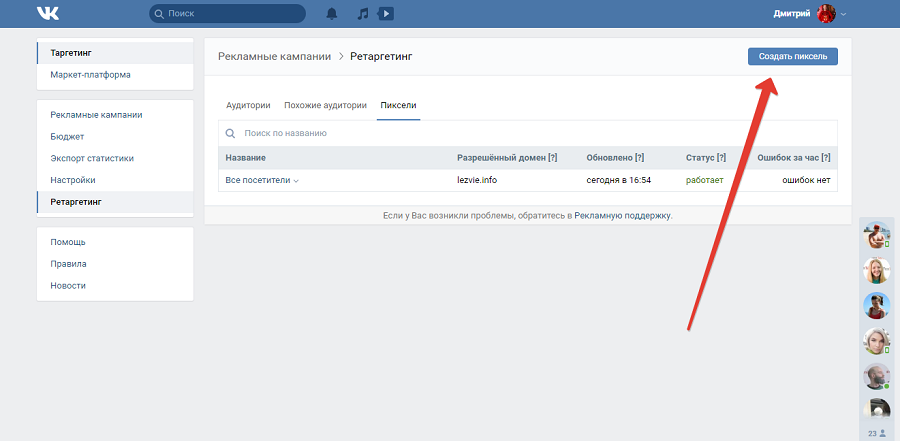The height and width of the screenshot is (441, 900).
Task: Click the friends online counter icon showing 23
Action: point(876,433)
